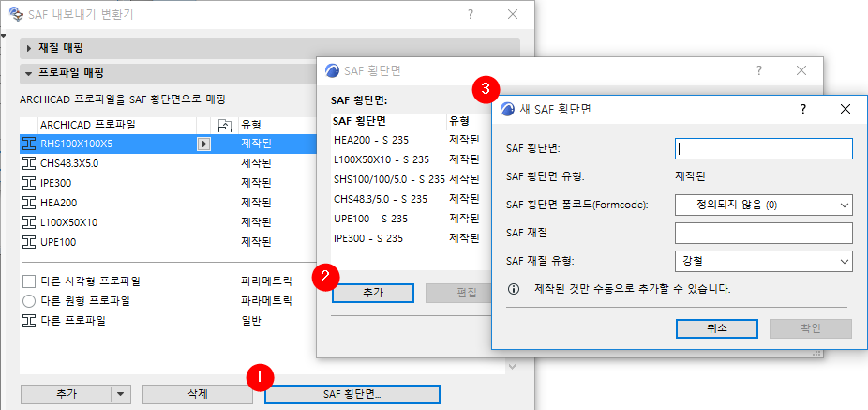868x410 pixels.
Task: Select the L100X50X10 profile row
Action: coord(168,222)
